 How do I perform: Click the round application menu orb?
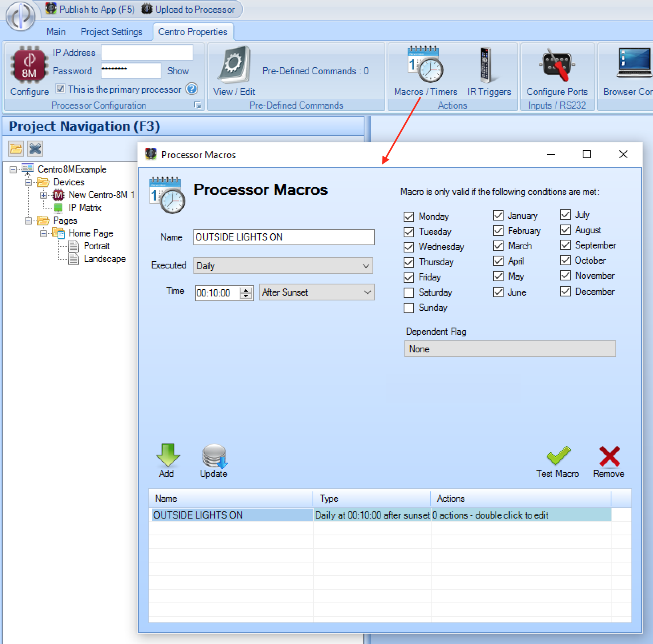point(21,16)
